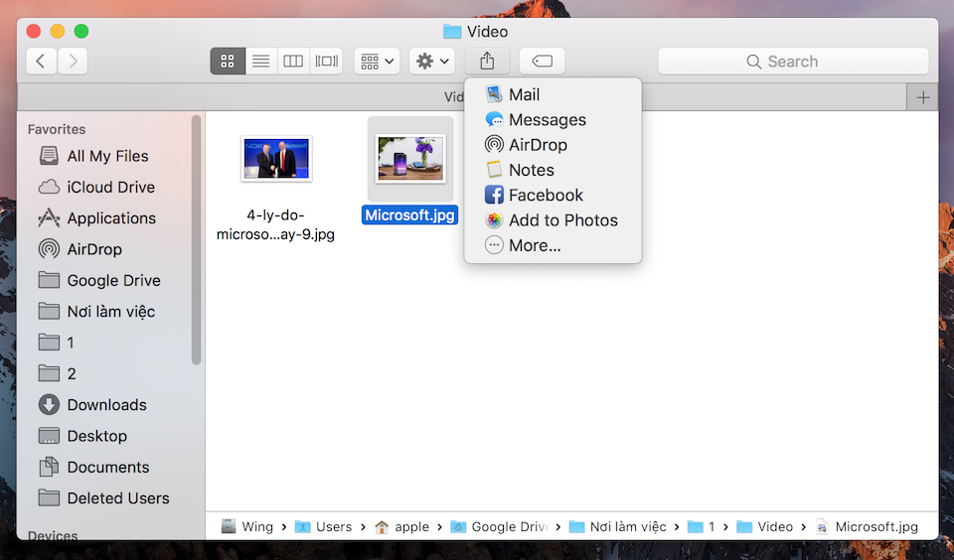Viewport: 954px width, 560px height.
Task: Switch to Cover Flow view
Action: (x=327, y=61)
